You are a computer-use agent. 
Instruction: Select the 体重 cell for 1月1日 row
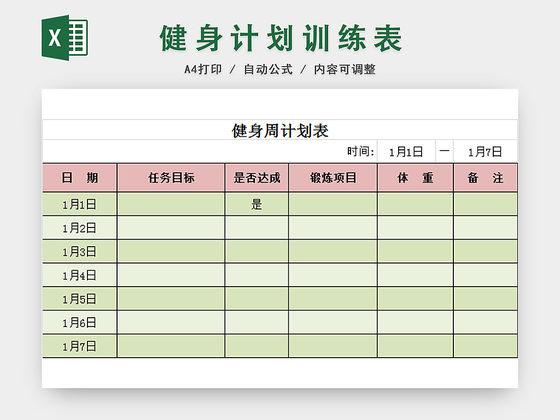(x=415, y=204)
